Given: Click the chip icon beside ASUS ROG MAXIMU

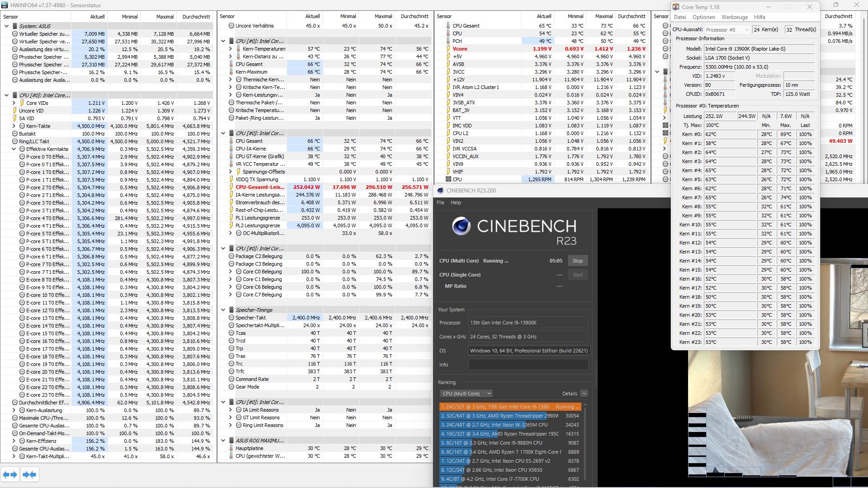Looking at the screenshot, I should [231, 441].
